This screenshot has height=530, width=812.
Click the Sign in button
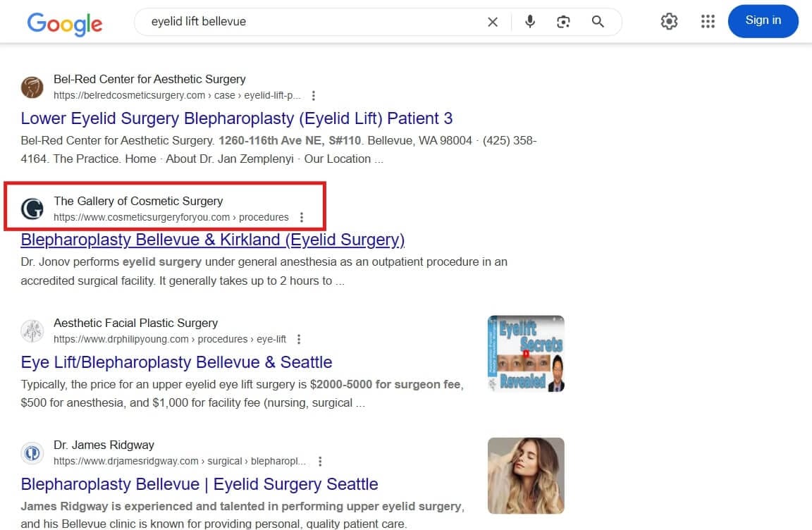[x=763, y=20]
